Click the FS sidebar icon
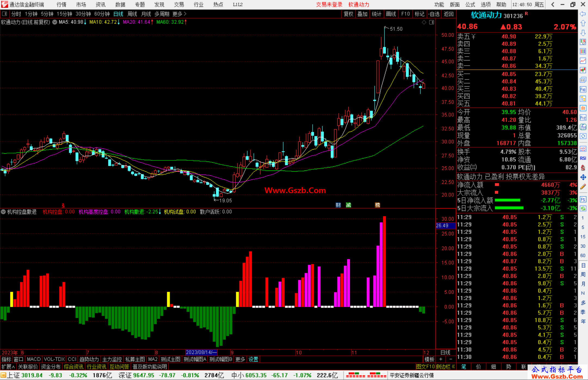The height and width of the screenshot is (380, 588). (x=583, y=199)
